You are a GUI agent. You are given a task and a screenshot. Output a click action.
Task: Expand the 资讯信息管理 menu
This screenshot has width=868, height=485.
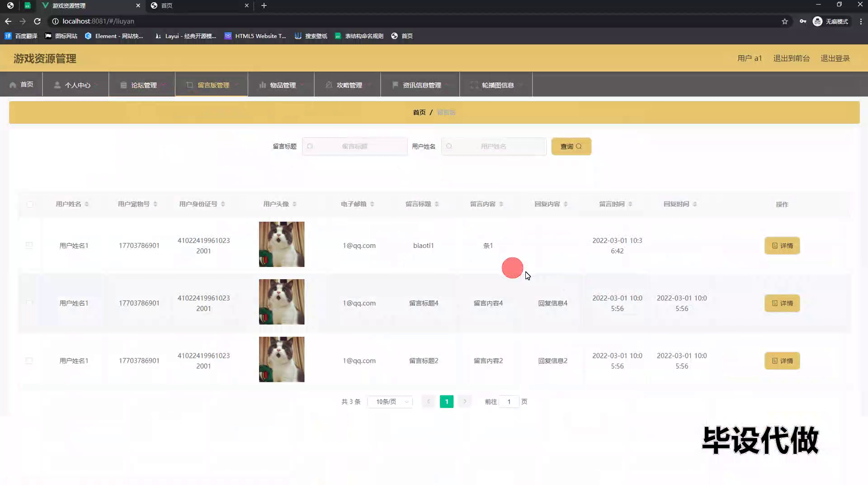pyautogui.click(x=420, y=85)
